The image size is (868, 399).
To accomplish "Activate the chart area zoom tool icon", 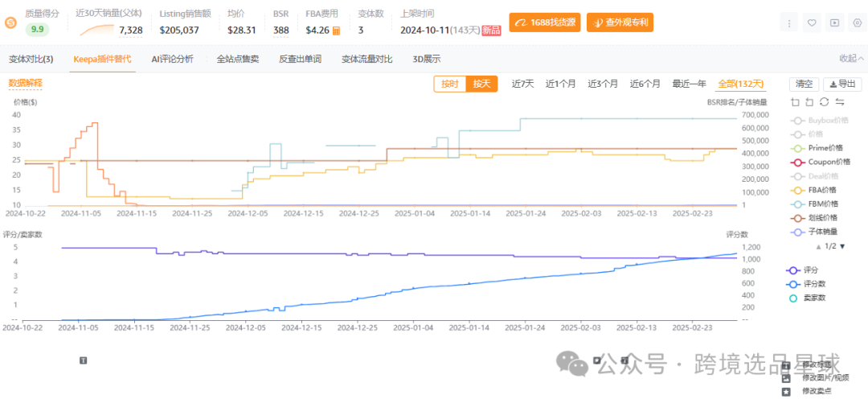I will pyautogui.click(x=796, y=102).
